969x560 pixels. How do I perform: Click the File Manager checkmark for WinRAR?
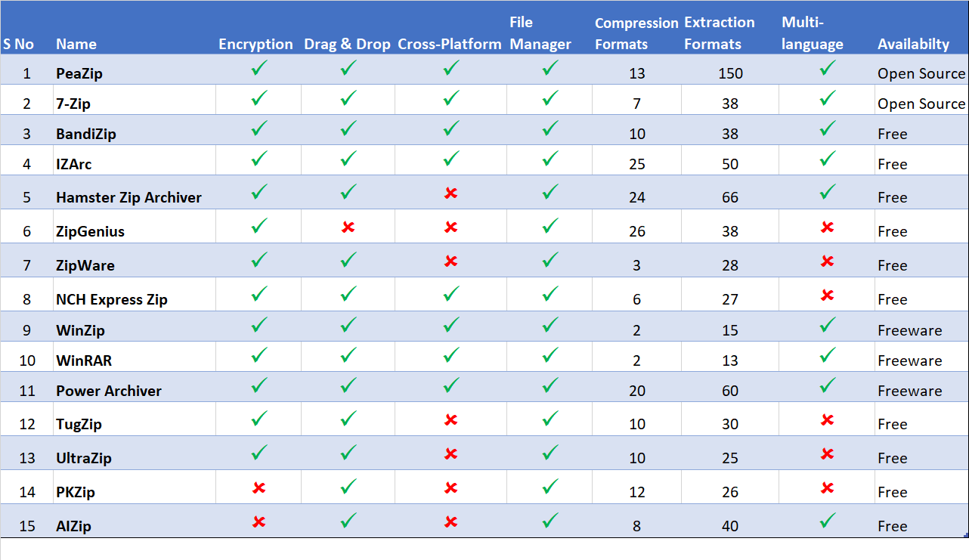550,354
